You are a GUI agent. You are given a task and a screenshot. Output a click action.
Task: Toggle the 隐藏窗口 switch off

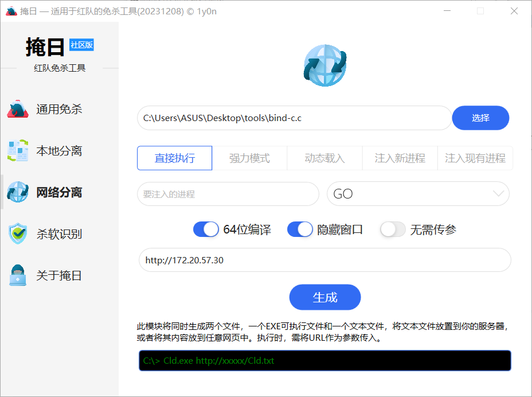tap(300, 229)
